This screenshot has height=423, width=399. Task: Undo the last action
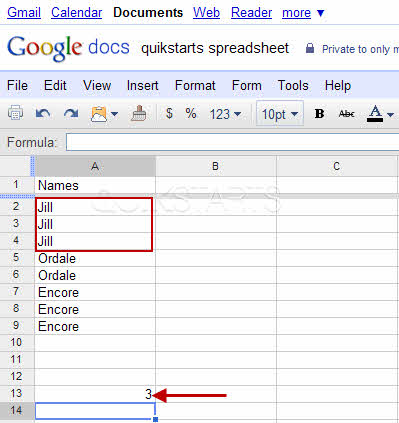pos(43,114)
